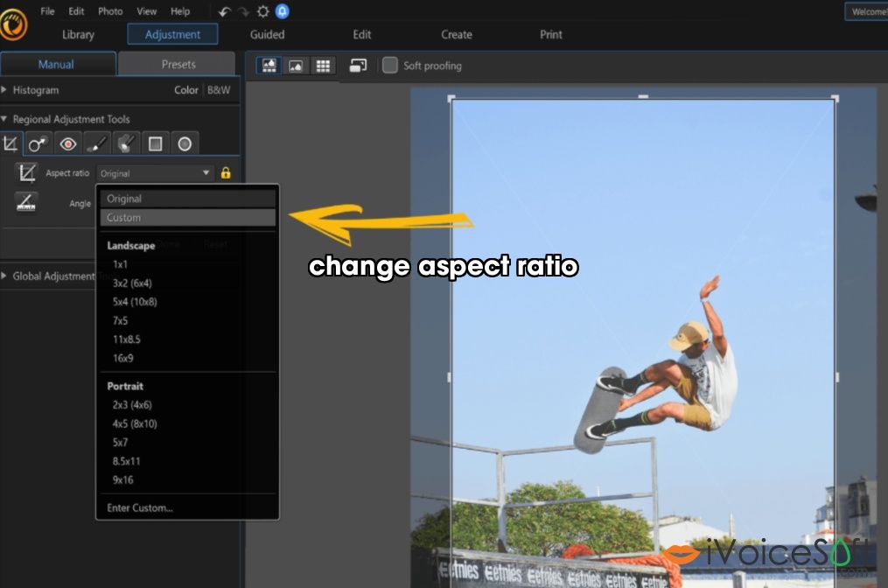Select Portrait 9x16 ratio

tap(122, 479)
